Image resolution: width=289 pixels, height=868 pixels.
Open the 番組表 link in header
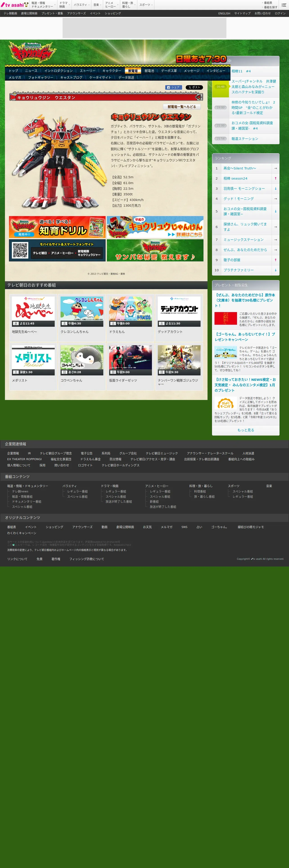pos(268,3)
